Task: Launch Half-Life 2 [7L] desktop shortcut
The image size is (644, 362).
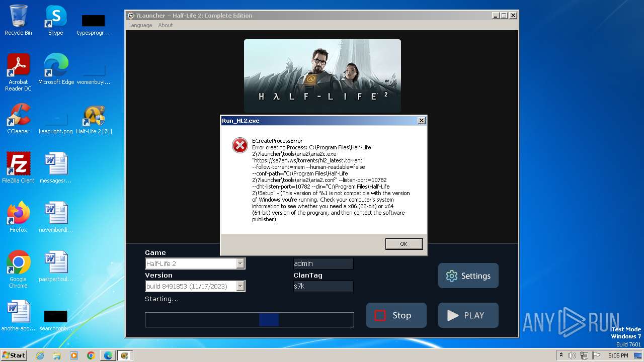Action: tap(94, 119)
